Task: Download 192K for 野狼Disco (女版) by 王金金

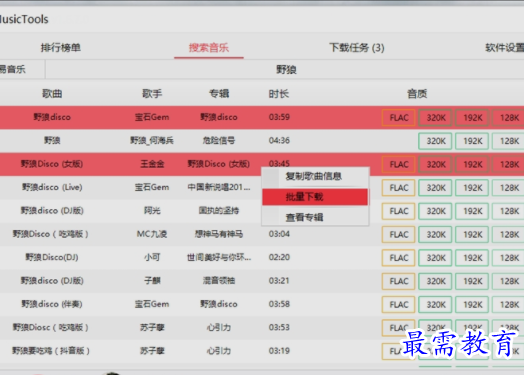Action: coord(472,164)
